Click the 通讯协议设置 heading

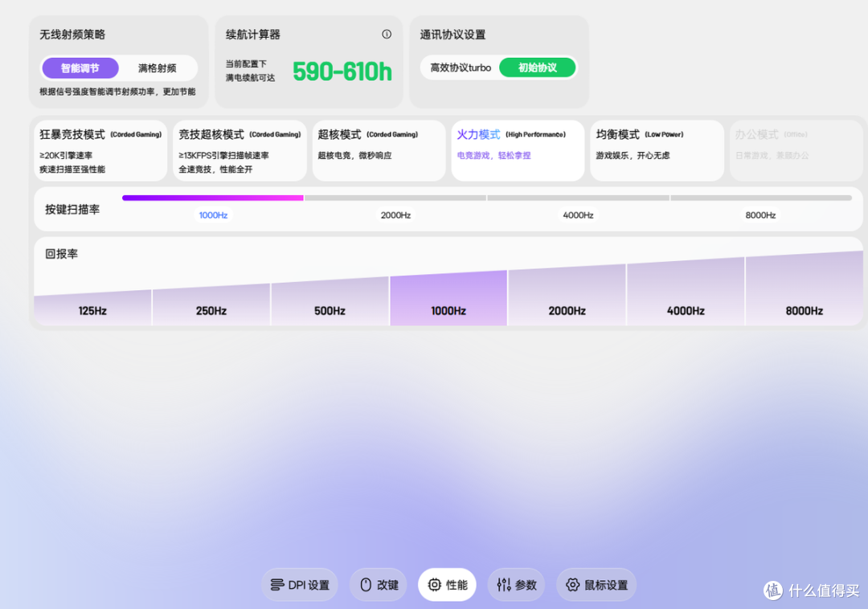click(x=452, y=35)
